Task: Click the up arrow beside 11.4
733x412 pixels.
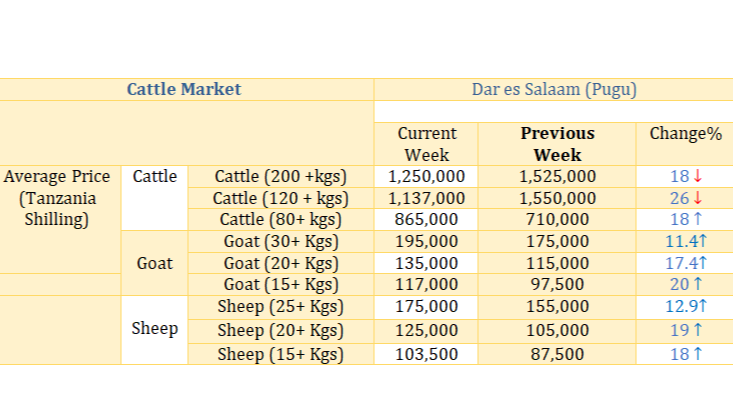Action: click(x=703, y=241)
